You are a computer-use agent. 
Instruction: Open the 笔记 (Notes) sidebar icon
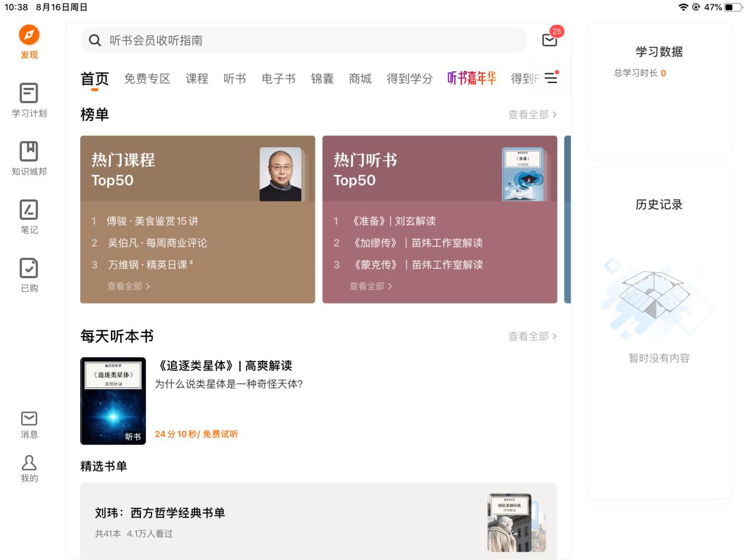(x=29, y=210)
